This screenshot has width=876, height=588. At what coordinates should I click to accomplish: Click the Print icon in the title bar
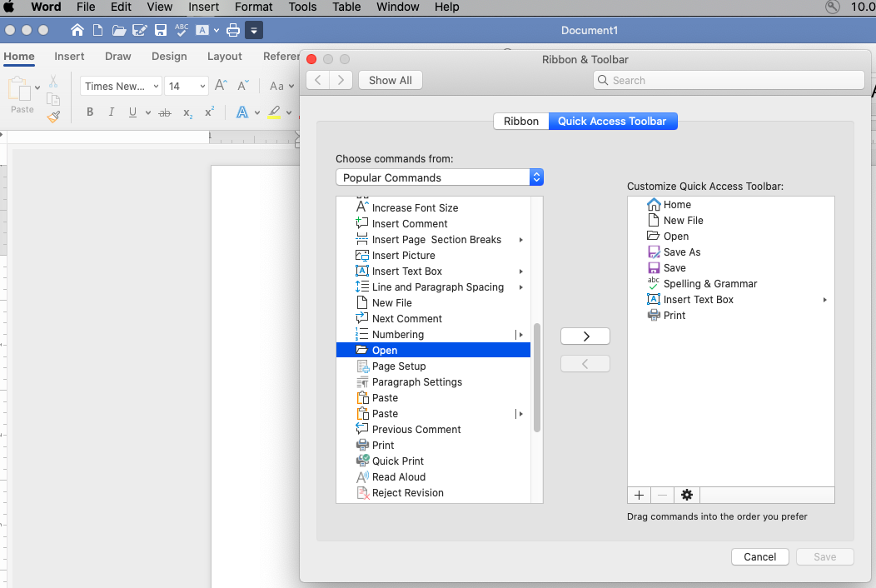(x=233, y=30)
